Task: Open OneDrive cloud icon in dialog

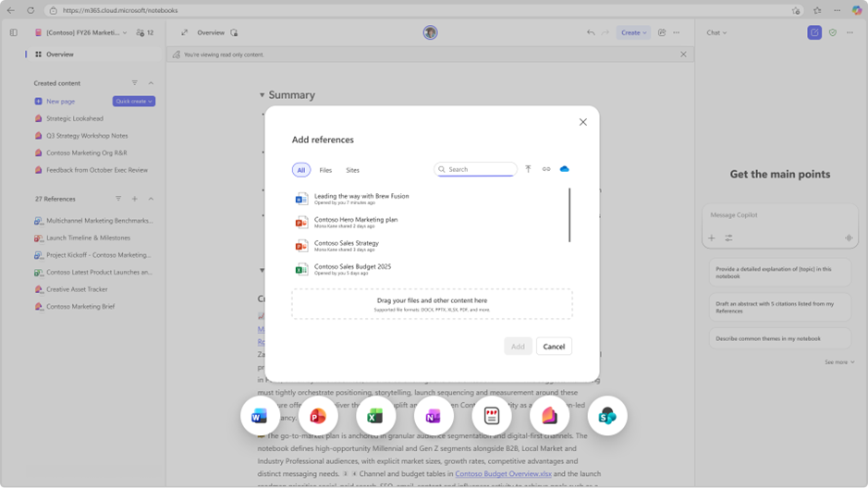Action: (564, 169)
